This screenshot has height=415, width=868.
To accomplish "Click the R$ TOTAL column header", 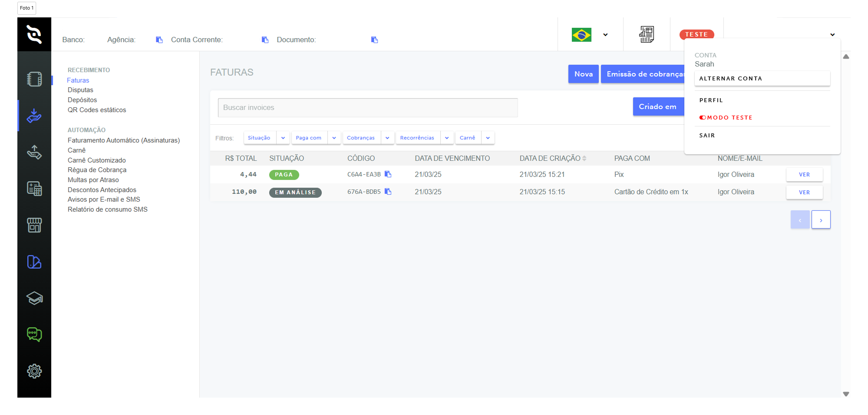I will pos(241,159).
